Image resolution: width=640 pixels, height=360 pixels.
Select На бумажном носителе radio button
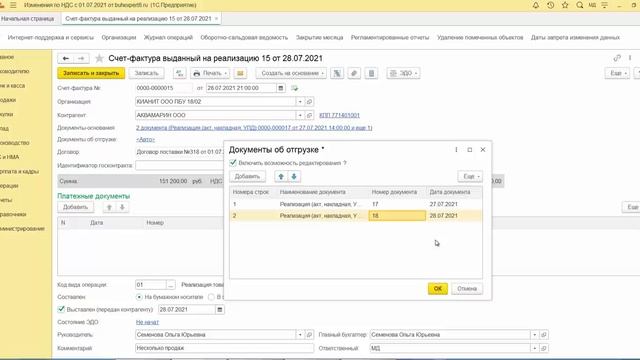tap(139, 297)
